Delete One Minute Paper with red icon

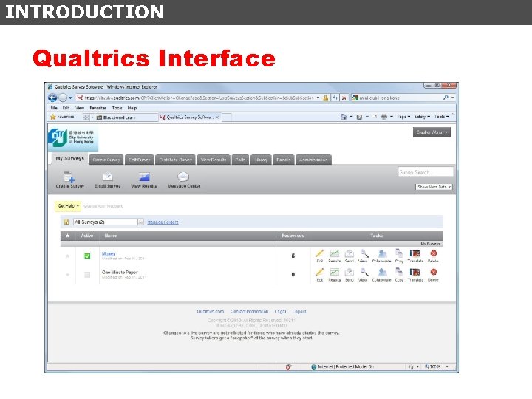point(433,272)
